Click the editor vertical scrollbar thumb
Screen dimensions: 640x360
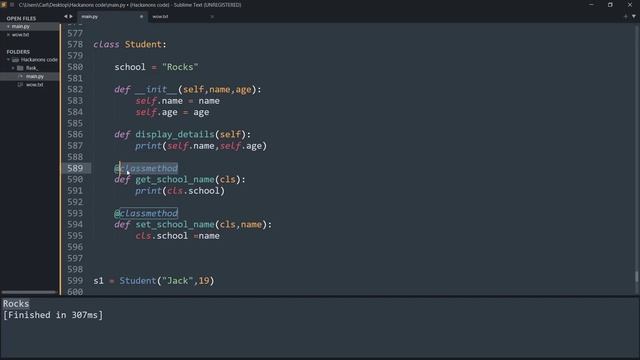pyautogui.click(x=636, y=276)
